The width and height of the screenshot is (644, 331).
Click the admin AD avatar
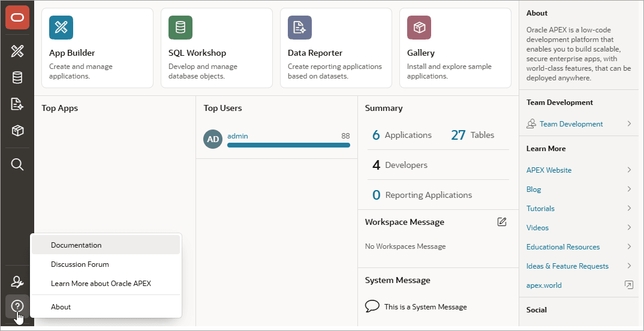click(213, 139)
